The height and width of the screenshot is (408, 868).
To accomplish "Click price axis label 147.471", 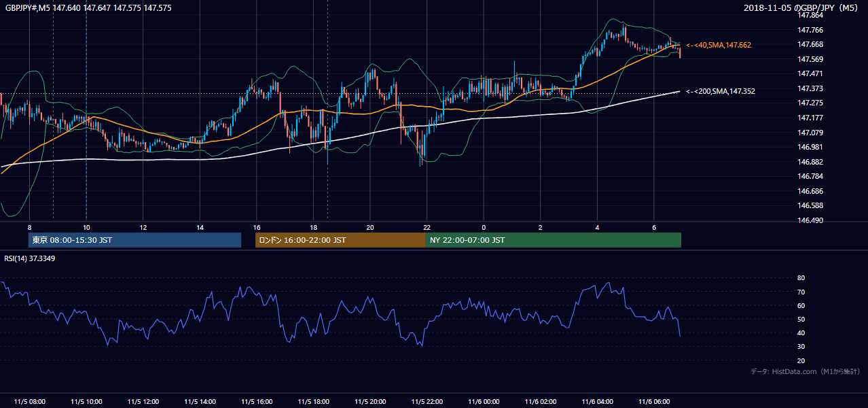I will click(x=810, y=73).
